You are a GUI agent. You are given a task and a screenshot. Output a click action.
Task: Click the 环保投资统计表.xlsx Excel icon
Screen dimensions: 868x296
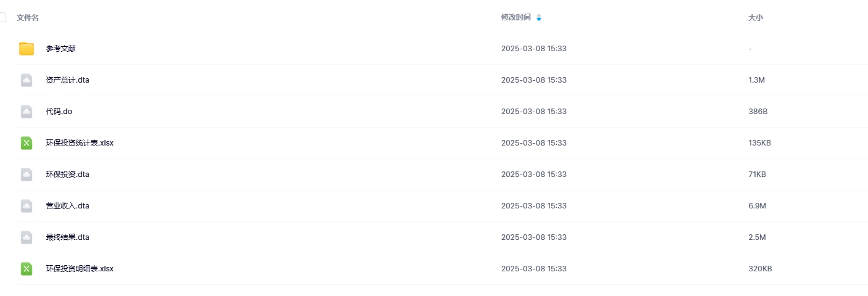(26, 143)
